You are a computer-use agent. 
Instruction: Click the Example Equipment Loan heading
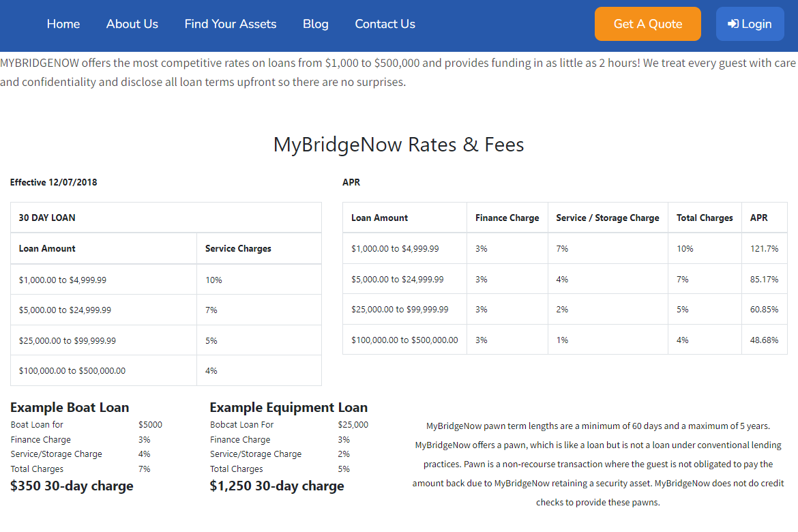click(x=289, y=407)
